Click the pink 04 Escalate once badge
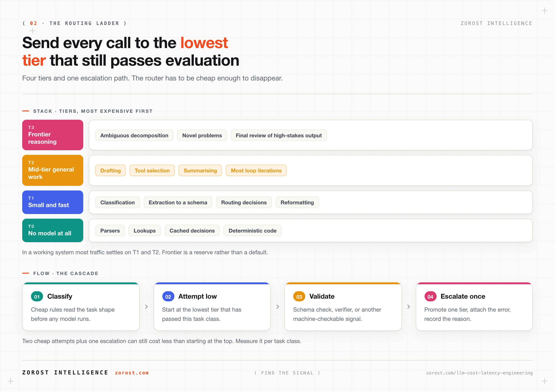 [430, 297]
